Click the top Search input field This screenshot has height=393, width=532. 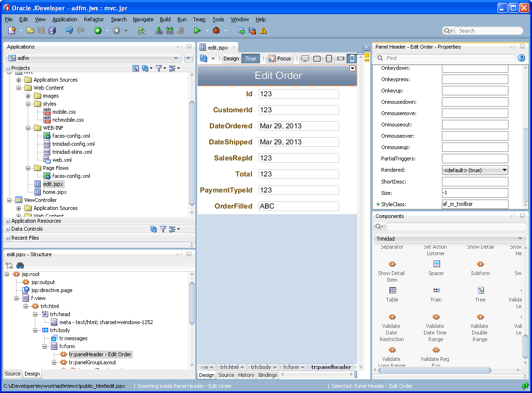(489, 31)
